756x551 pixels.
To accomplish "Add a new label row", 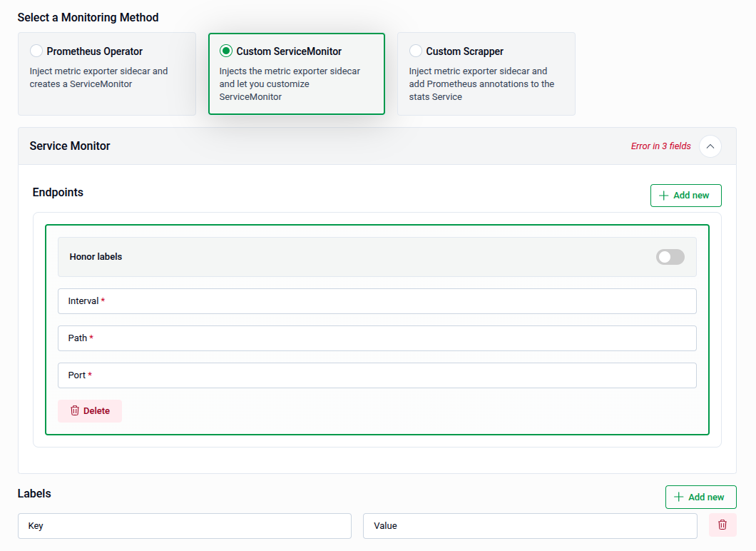I will tap(700, 497).
